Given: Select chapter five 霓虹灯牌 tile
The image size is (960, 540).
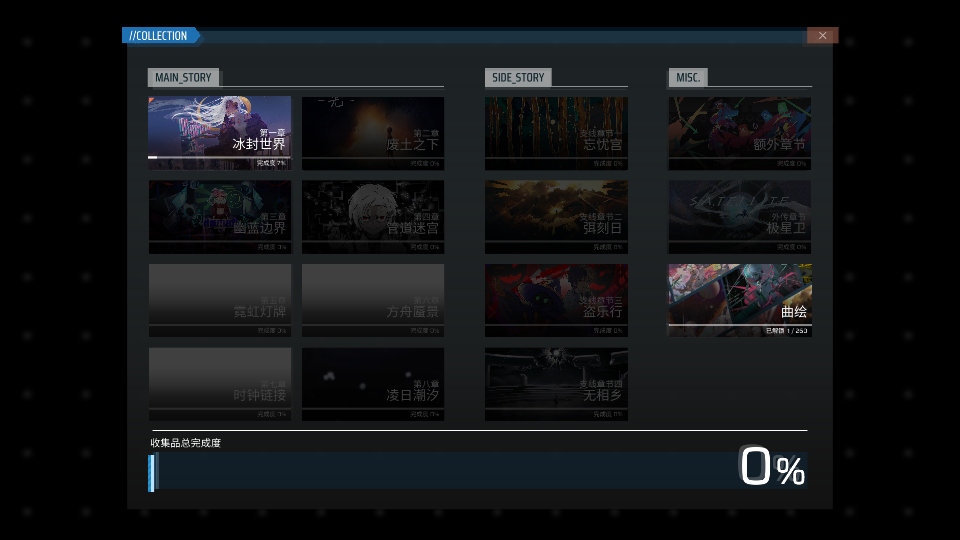Looking at the screenshot, I should pyautogui.click(x=219, y=300).
